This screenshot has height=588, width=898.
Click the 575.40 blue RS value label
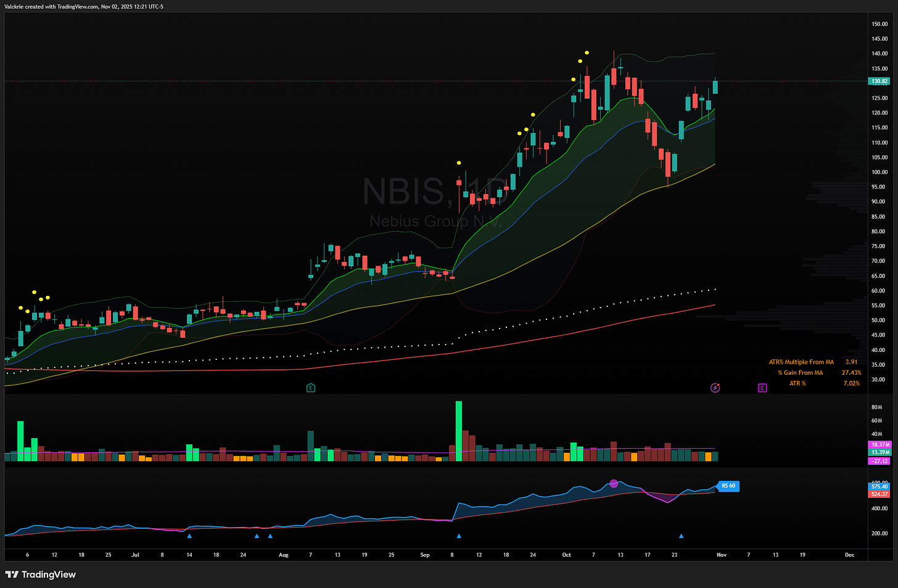[879, 486]
